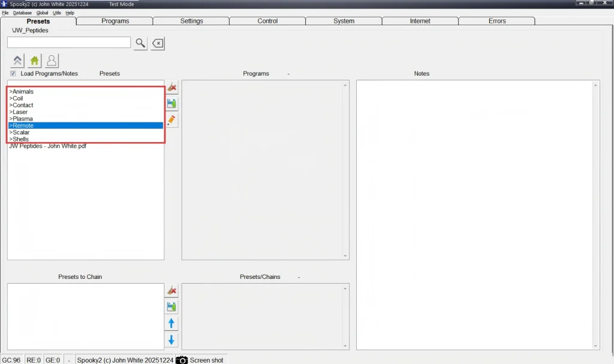
Task: Click the broom clear icon beside Presets to Chain
Action: (x=171, y=291)
